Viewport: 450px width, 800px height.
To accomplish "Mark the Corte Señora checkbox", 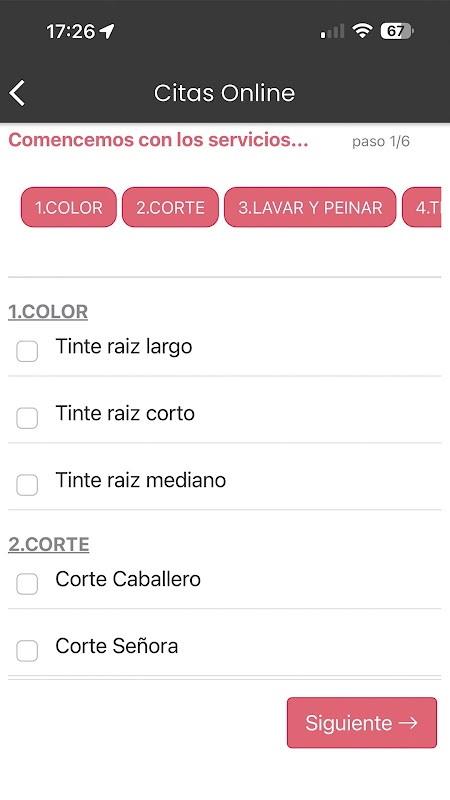I will pos(27,651).
